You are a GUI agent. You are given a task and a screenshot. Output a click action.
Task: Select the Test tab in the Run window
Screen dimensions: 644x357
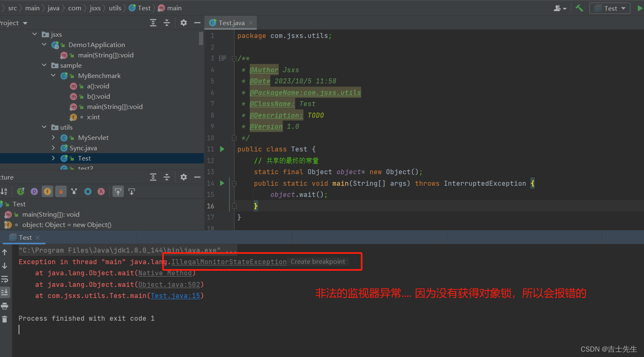point(25,237)
